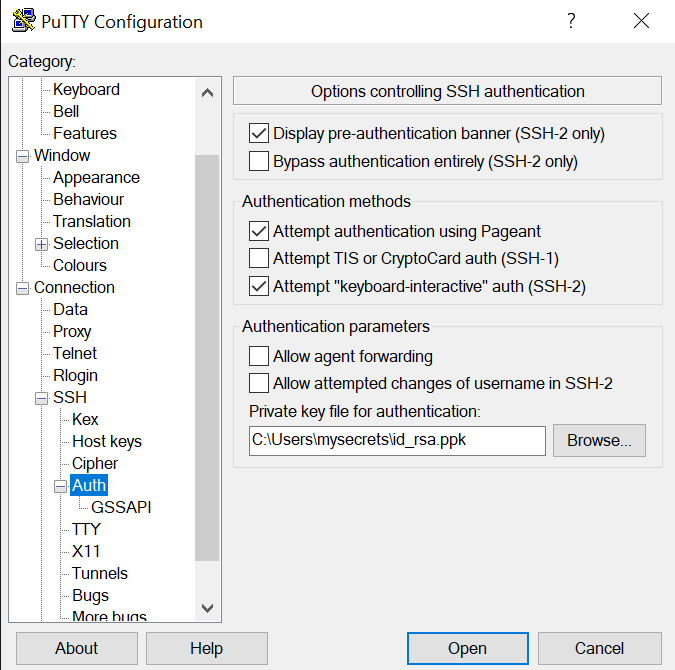Select Proxy under Connection
The width and height of the screenshot is (675, 670).
coord(72,331)
